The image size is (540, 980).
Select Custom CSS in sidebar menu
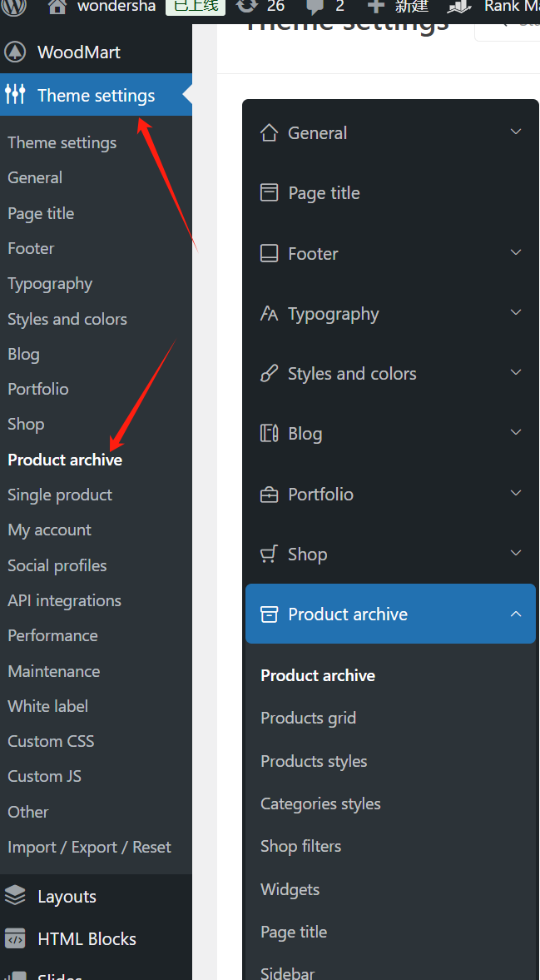pos(51,741)
